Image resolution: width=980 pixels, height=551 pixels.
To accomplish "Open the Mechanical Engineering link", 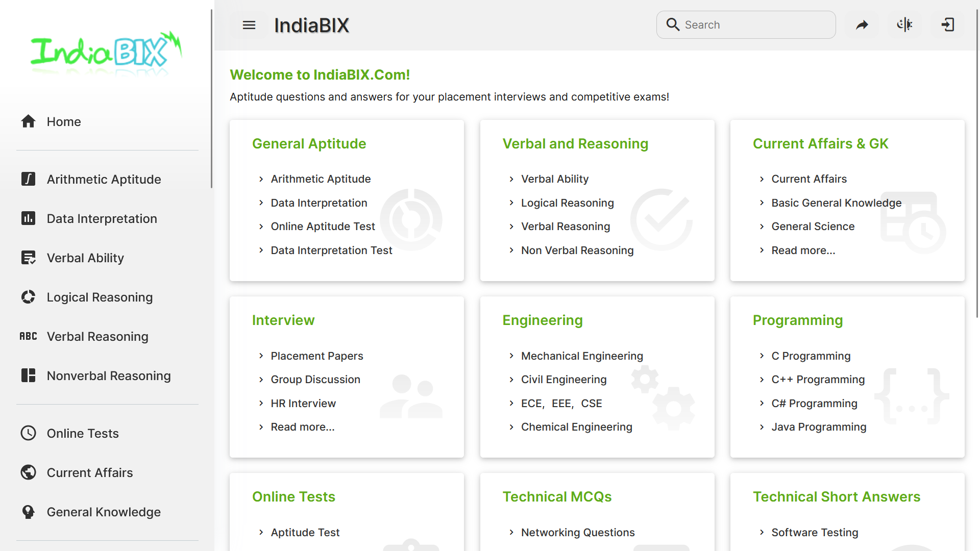I will 582,356.
